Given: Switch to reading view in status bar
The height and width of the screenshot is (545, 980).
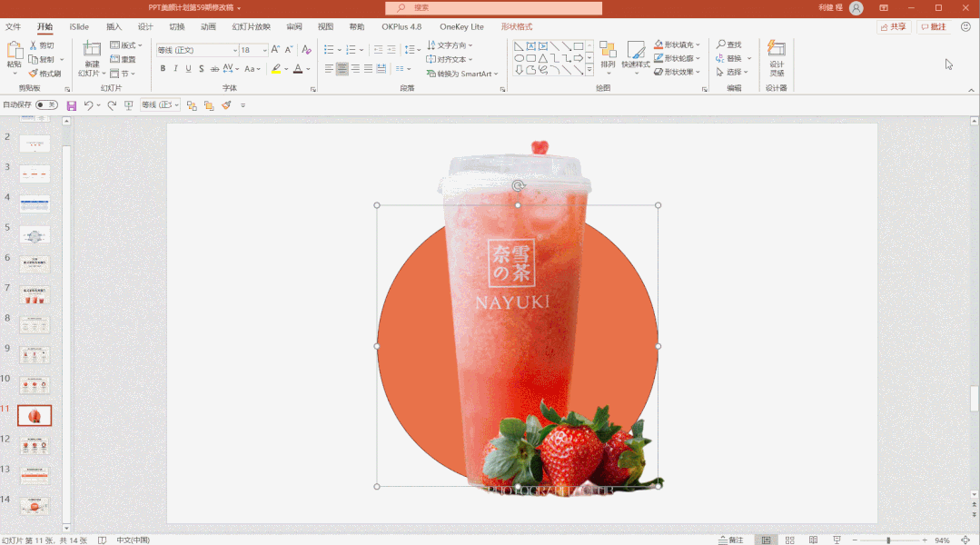Looking at the screenshot, I should point(813,540).
